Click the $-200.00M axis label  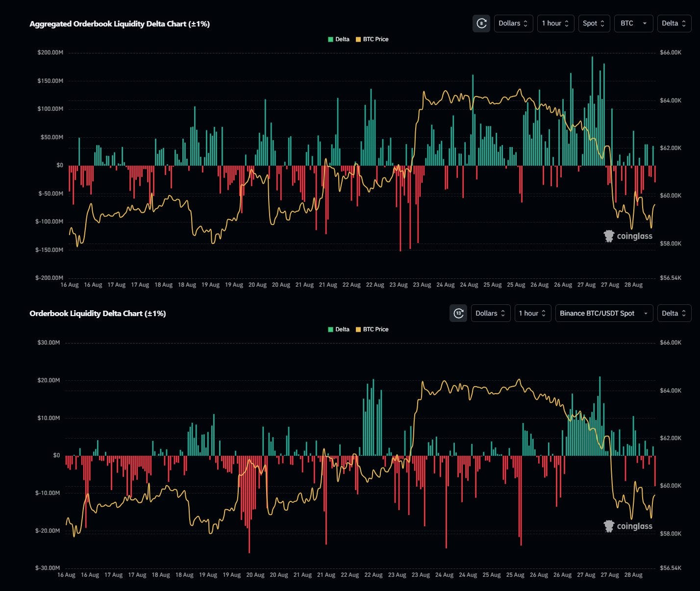(49, 278)
